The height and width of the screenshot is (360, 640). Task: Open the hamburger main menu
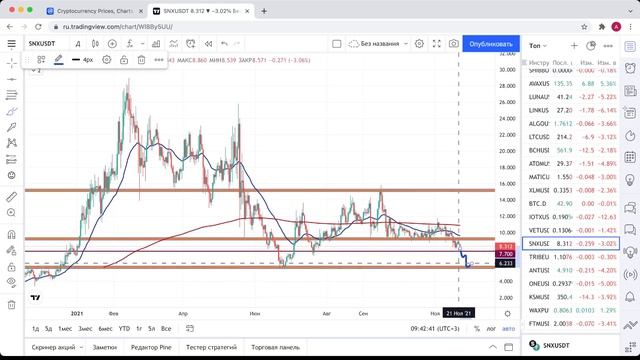tap(11, 44)
